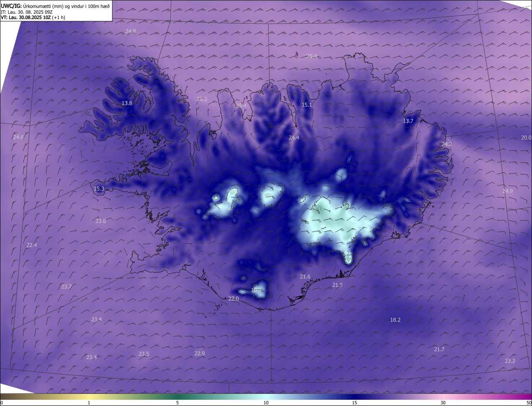Viewport: 532px width, 406px height.
Task: Click the 24.2 value label
Action: click(447, 144)
